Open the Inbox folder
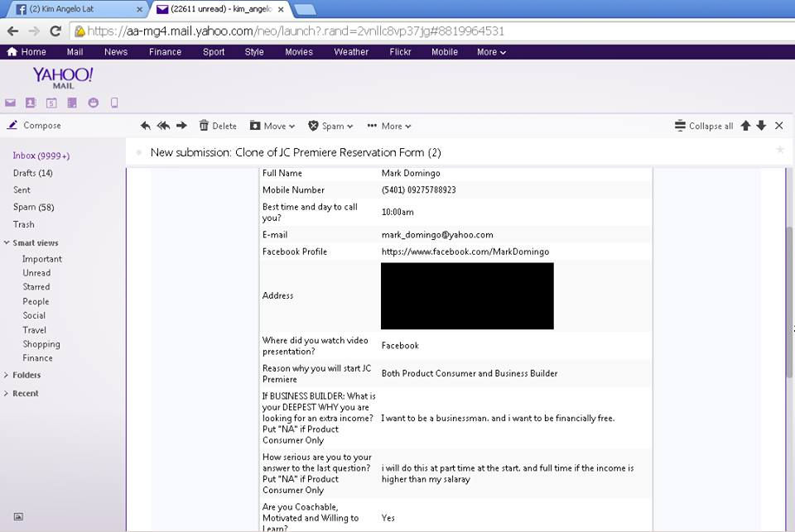This screenshot has height=532, width=795. click(41, 156)
